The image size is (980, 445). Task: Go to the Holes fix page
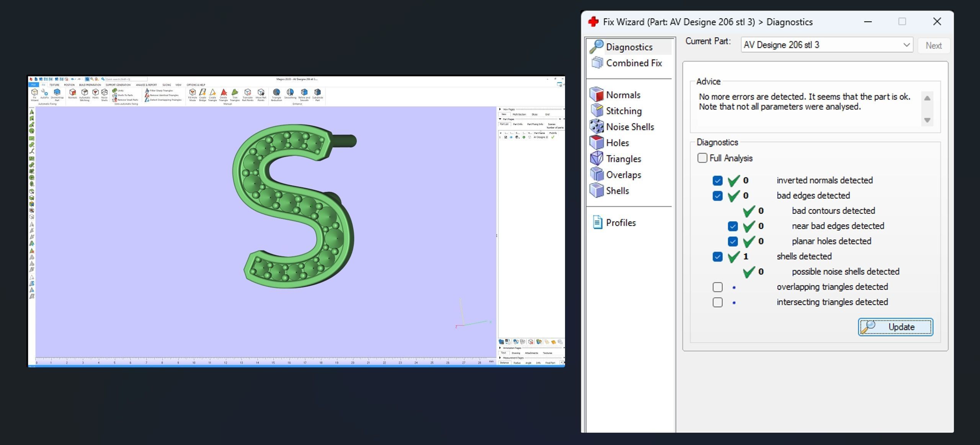pos(617,143)
